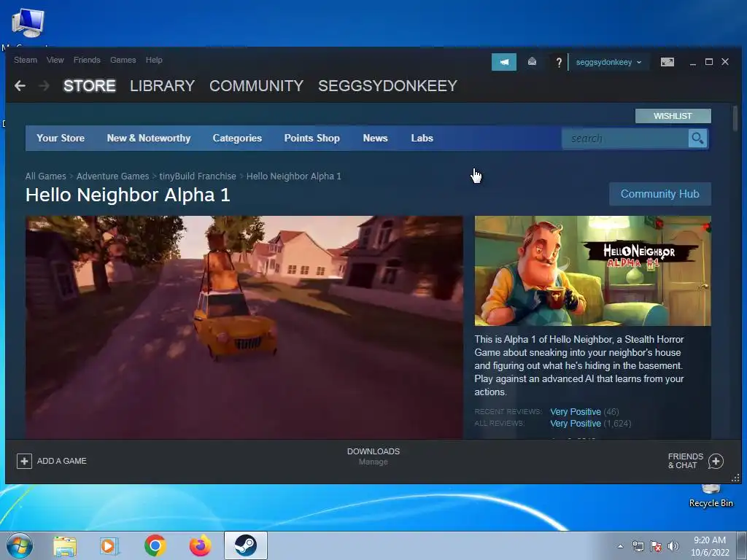Click the network tray icon

click(638, 546)
